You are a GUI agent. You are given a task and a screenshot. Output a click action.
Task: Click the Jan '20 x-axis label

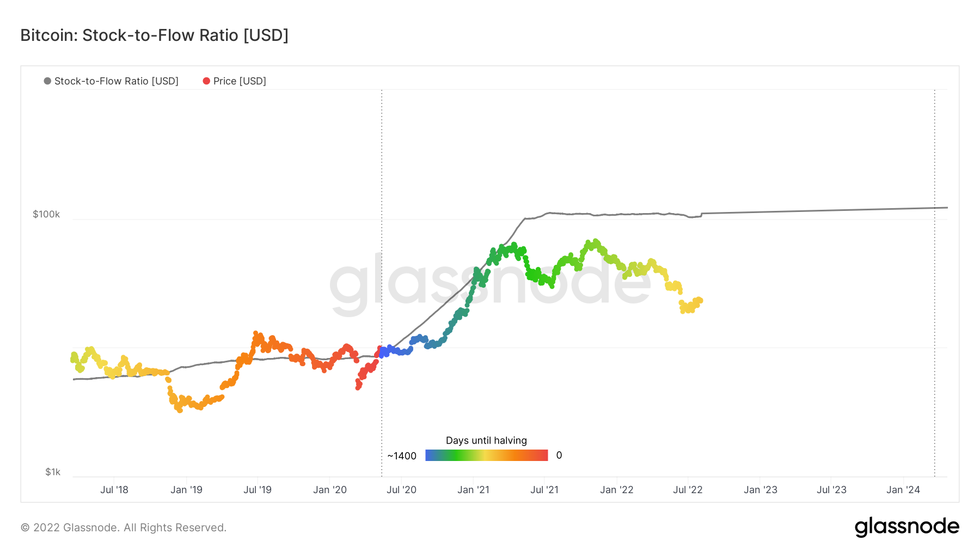coord(330,490)
